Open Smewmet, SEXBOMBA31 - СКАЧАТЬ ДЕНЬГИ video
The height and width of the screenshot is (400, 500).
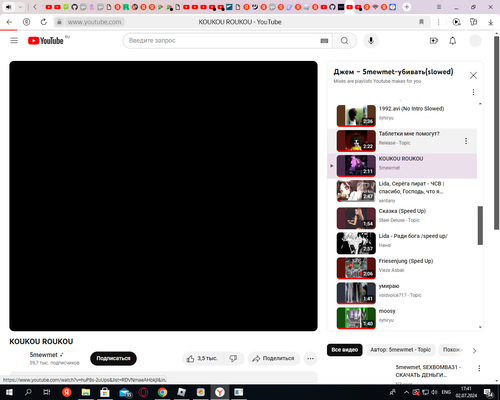(x=428, y=371)
